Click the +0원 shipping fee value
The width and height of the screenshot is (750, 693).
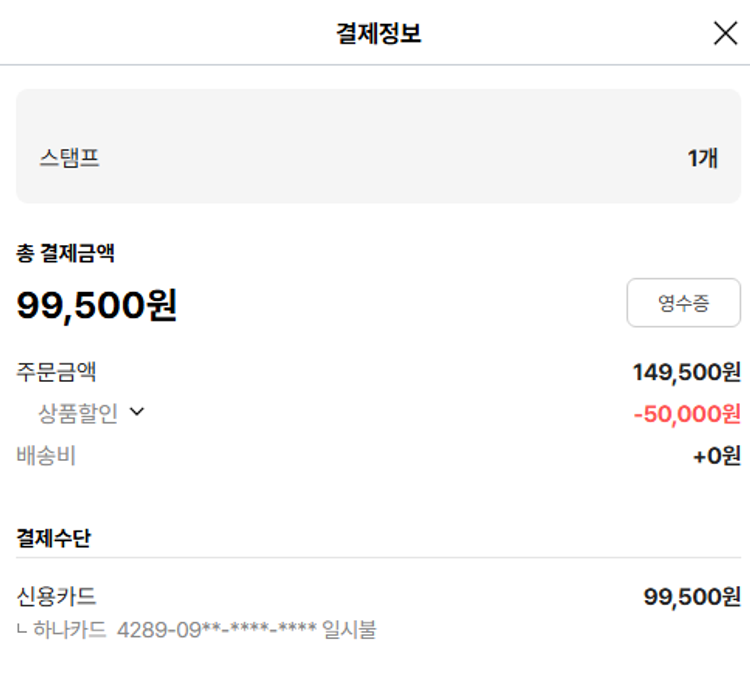click(716, 457)
